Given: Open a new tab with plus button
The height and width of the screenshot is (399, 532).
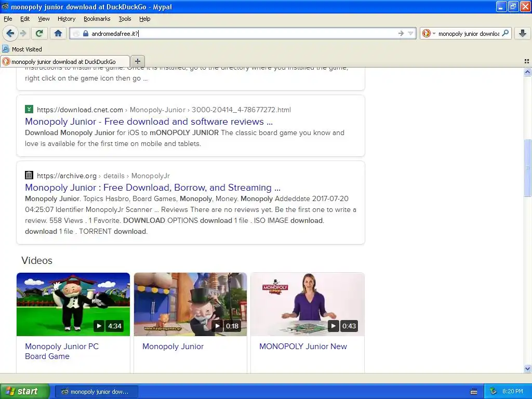Looking at the screenshot, I should 137,61.
